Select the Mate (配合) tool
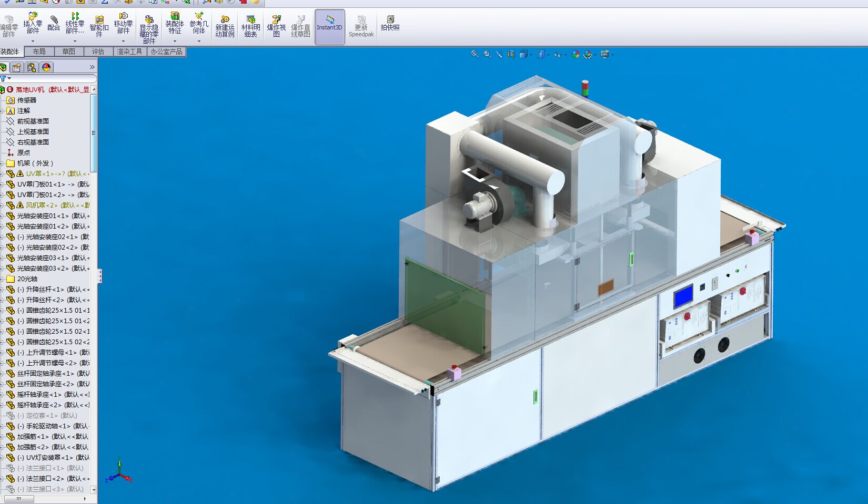The image size is (868, 504). (54, 24)
